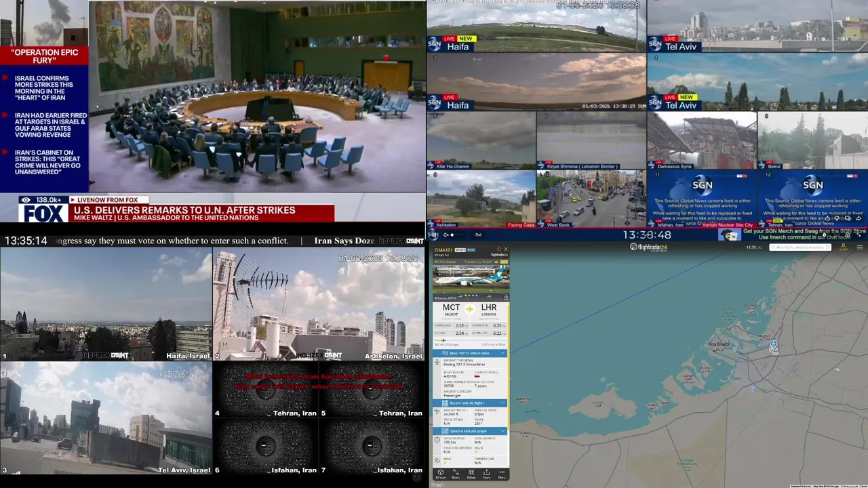
Task: Show the flight Route from the bottom toolbar
Action: tap(456, 474)
